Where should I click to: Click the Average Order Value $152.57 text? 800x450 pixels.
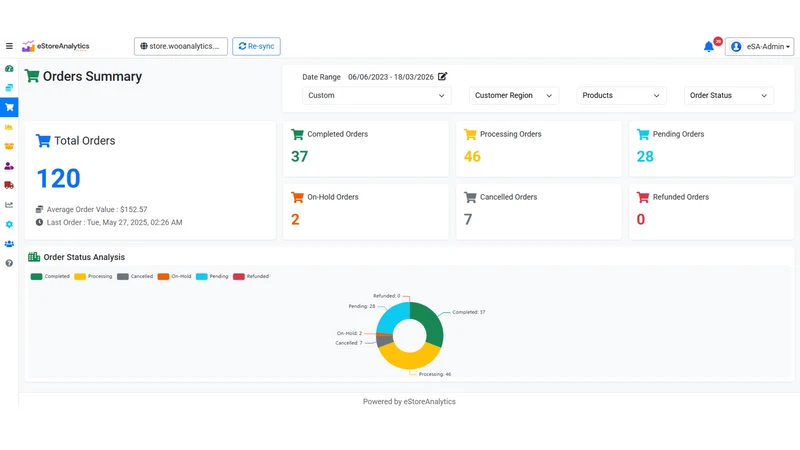coord(97,209)
